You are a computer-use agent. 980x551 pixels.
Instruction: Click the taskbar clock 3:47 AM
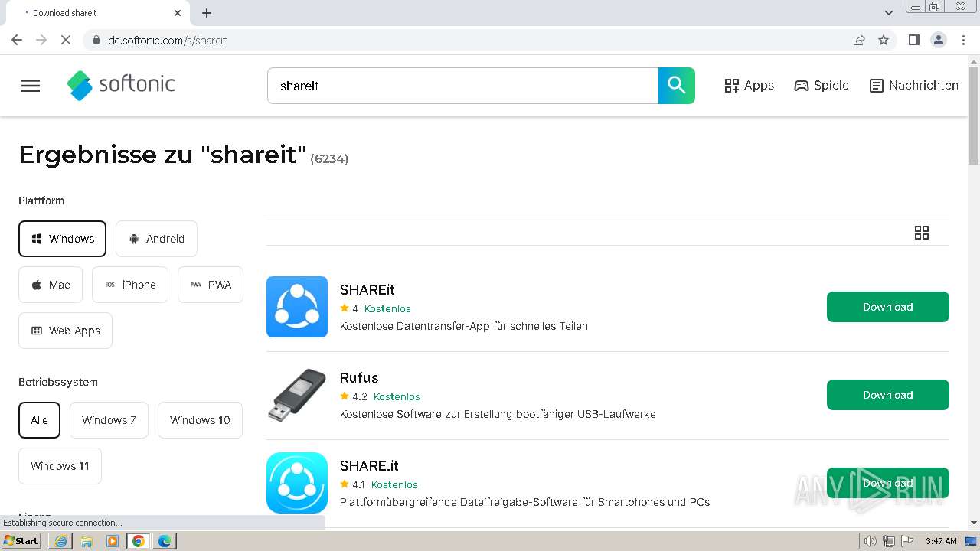coord(941,541)
